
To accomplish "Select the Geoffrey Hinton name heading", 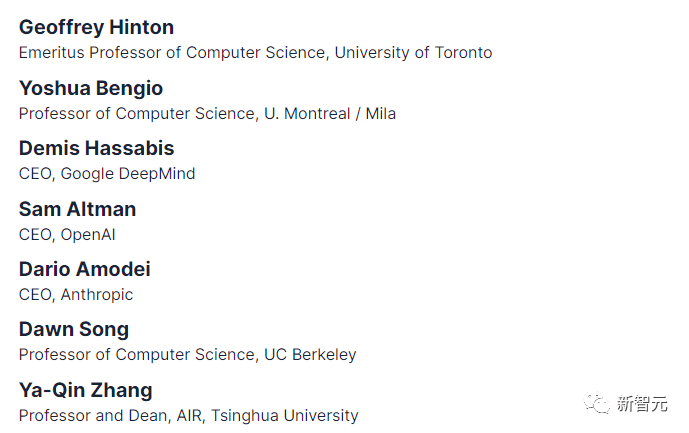I will point(96,27).
